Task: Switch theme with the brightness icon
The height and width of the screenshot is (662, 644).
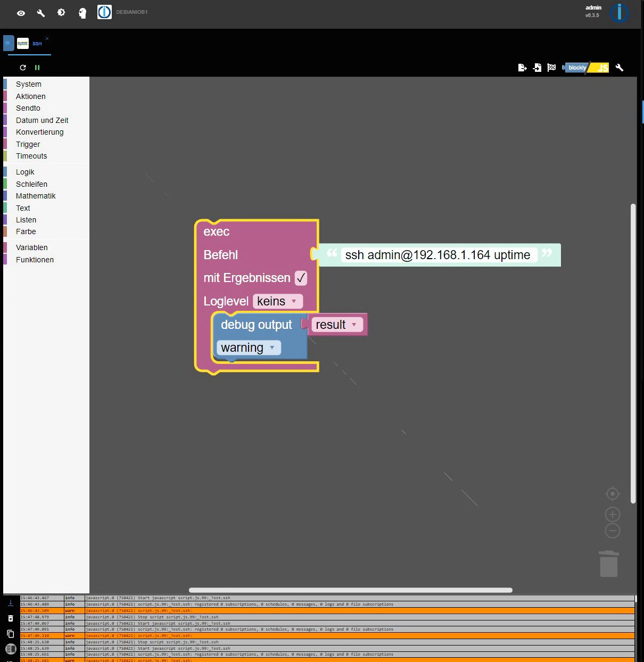Action: pos(61,12)
